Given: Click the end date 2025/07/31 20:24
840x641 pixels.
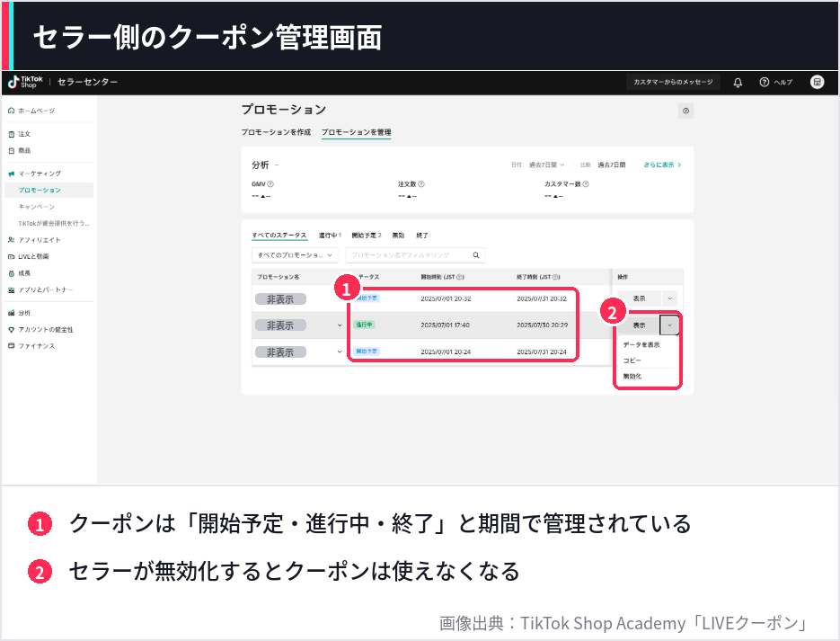Looking at the screenshot, I should 542,352.
